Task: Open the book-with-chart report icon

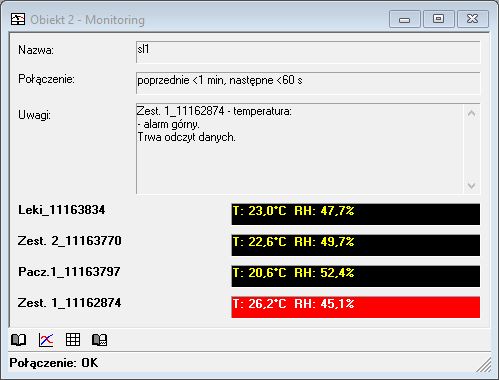Action: click(100, 340)
